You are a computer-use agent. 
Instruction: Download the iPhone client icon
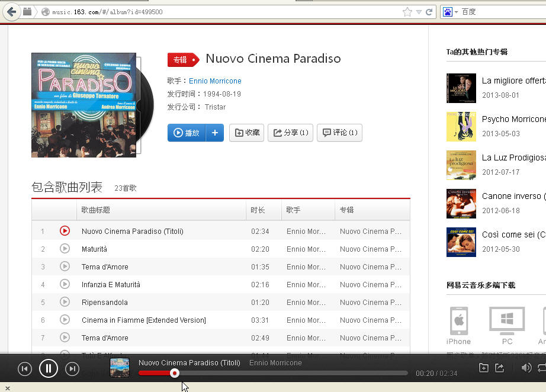point(459,320)
